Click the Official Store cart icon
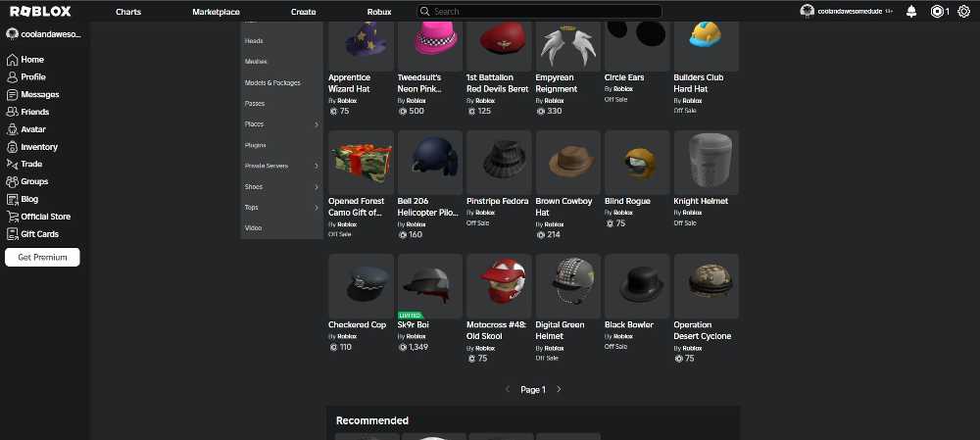 click(12, 217)
